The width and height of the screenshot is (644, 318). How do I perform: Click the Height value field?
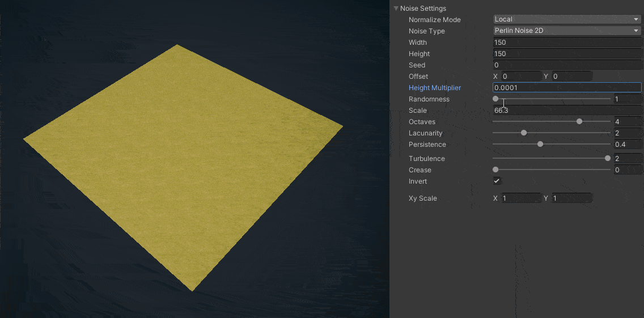pos(566,54)
